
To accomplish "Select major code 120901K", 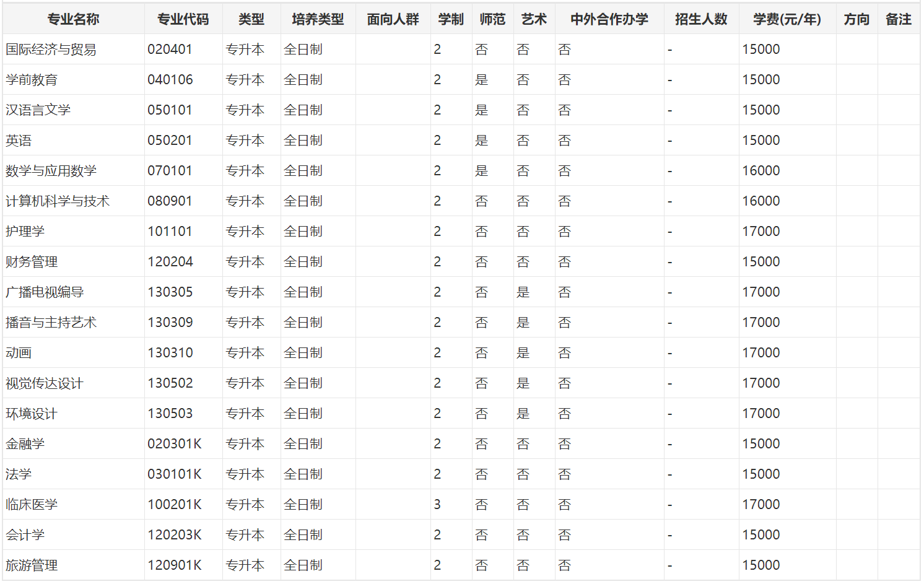I will 175,565.
